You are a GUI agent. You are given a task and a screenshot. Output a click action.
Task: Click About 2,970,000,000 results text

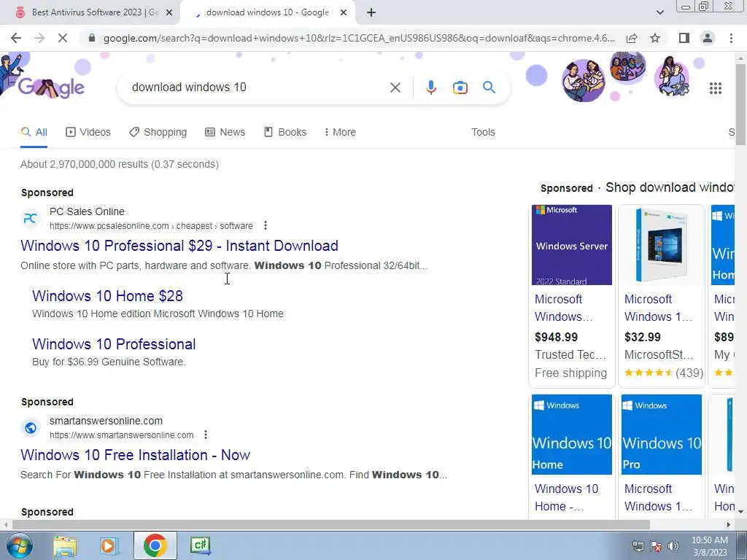point(120,164)
